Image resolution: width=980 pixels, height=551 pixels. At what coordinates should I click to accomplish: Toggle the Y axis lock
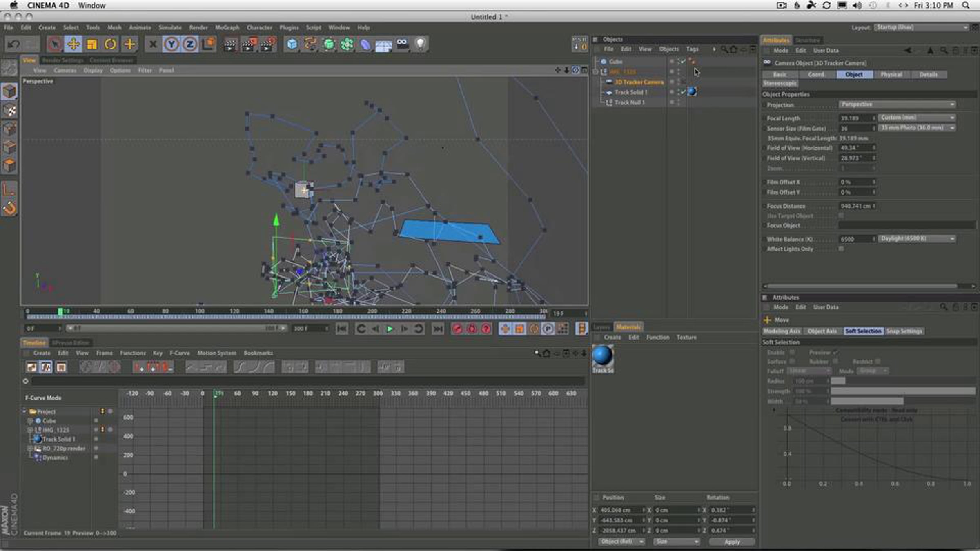coord(171,44)
